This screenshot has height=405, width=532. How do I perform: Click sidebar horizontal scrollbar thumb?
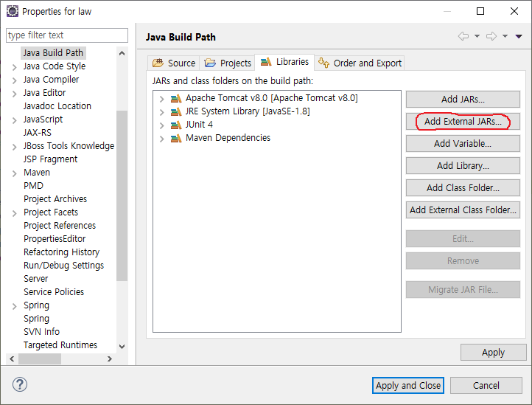pyautogui.click(x=40, y=359)
